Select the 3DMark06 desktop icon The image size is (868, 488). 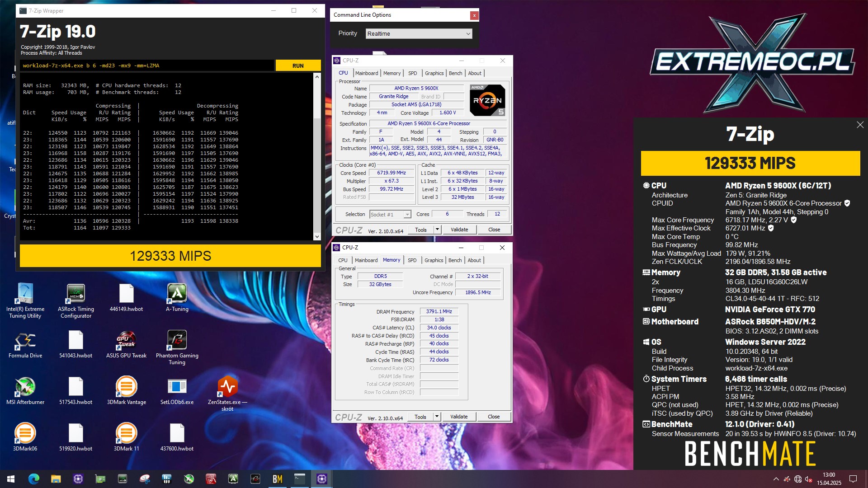click(x=25, y=437)
